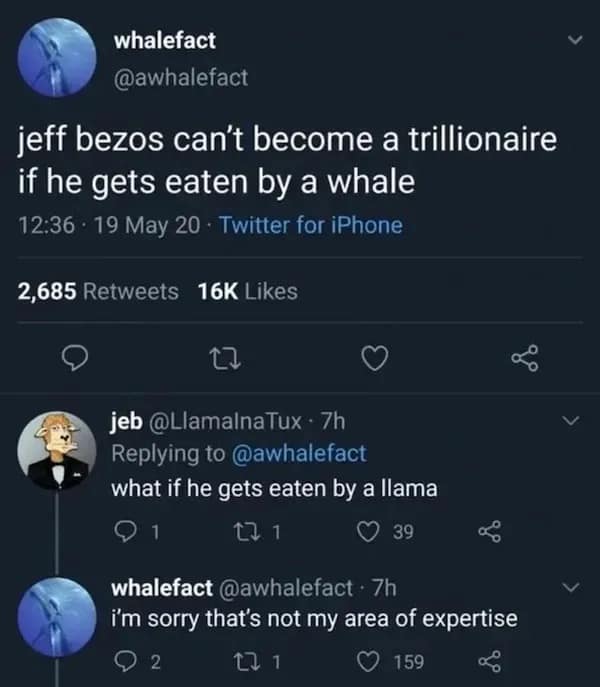Open chevron menu on whalefact's reply

pyautogui.click(x=573, y=587)
